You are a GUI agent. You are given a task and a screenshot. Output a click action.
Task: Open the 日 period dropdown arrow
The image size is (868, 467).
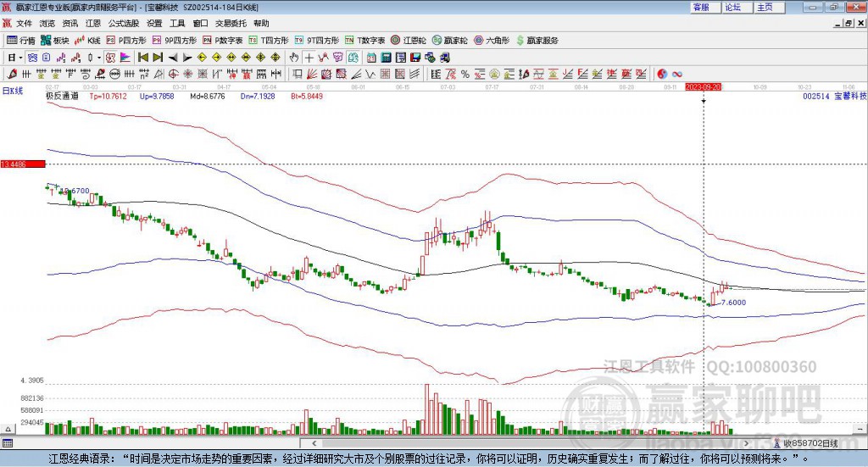click(20, 58)
